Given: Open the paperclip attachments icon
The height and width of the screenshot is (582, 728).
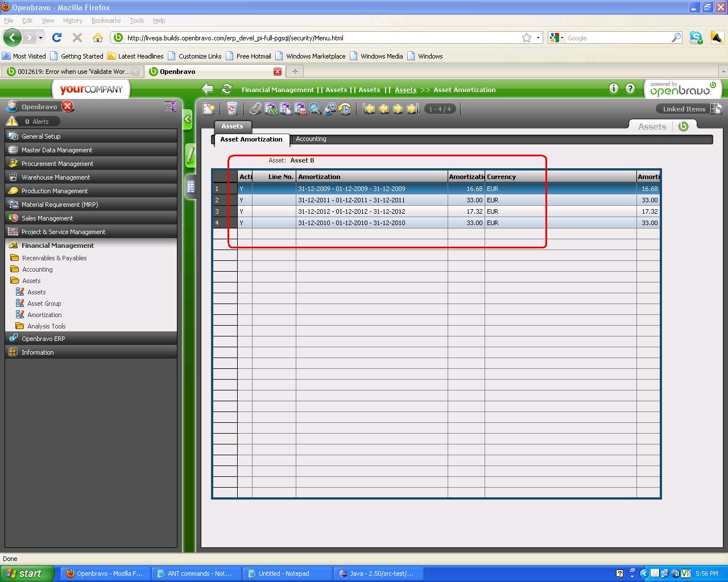Looking at the screenshot, I should [255, 109].
